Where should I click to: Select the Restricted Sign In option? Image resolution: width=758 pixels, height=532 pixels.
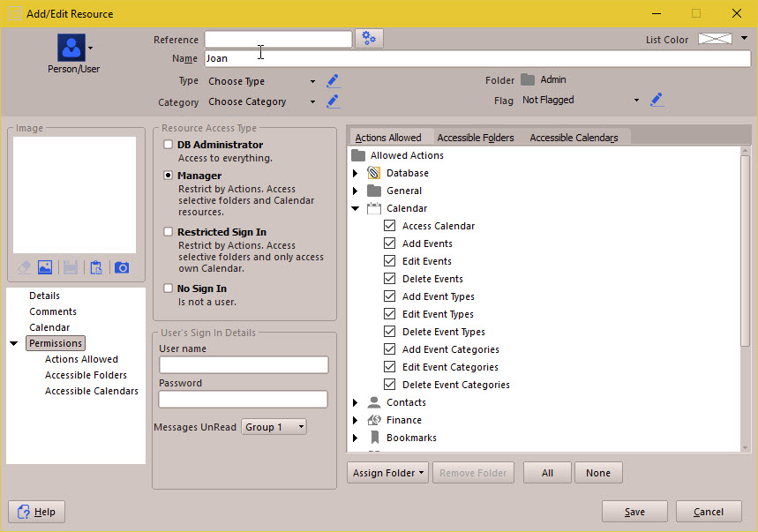coord(169,232)
